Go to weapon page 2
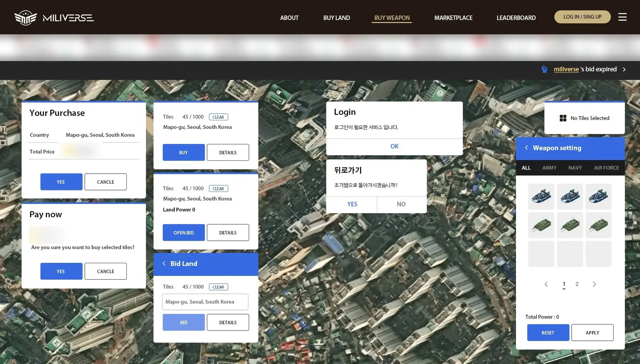640x364 pixels. point(577,284)
